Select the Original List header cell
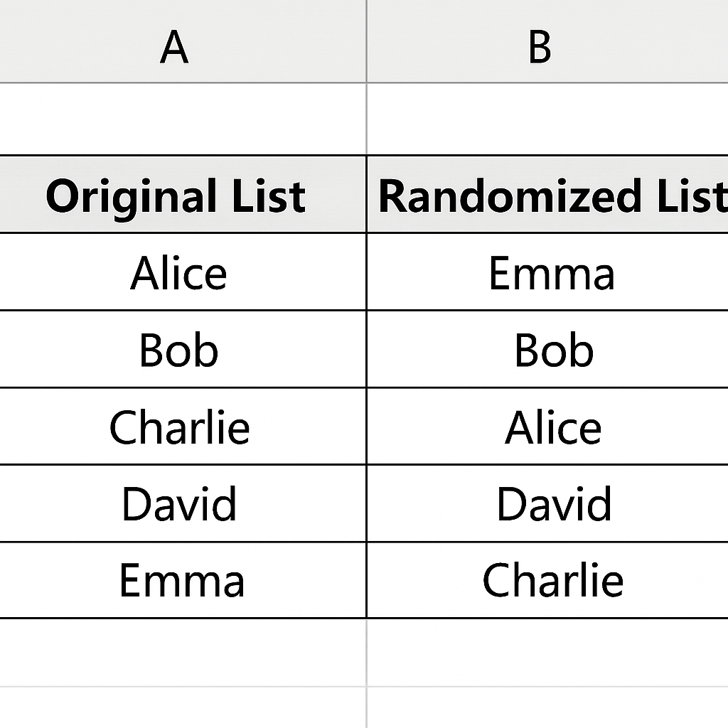The height and width of the screenshot is (728, 728). tap(176, 196)
